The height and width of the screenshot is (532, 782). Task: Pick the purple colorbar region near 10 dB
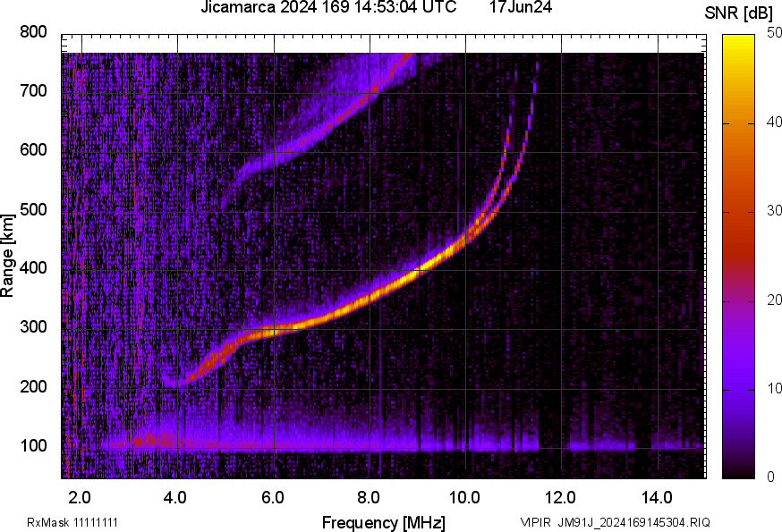pyautogui.click(x=738, y=389)
